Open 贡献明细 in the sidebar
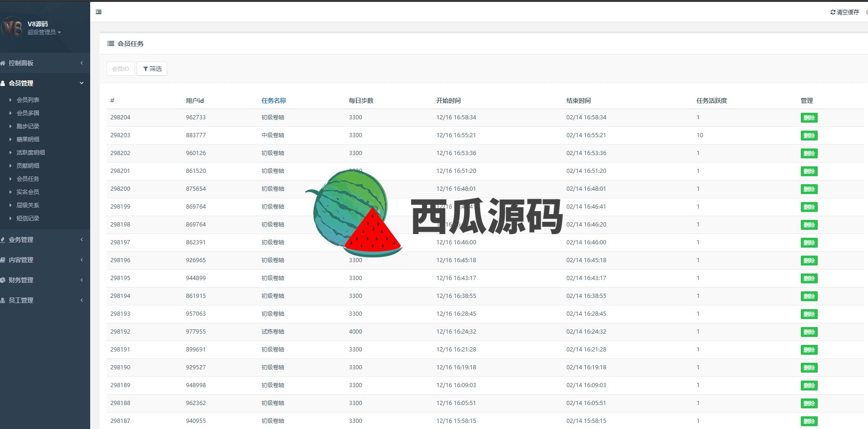 click(x=28, y=166)
